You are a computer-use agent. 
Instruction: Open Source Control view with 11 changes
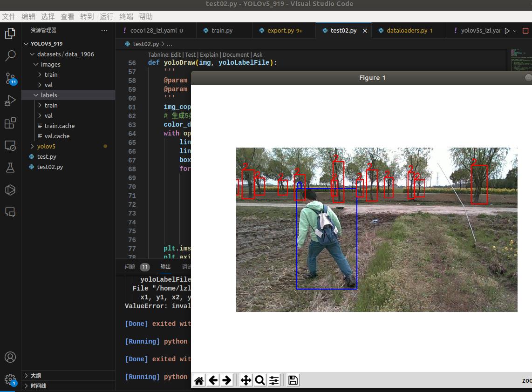point(10,78)
